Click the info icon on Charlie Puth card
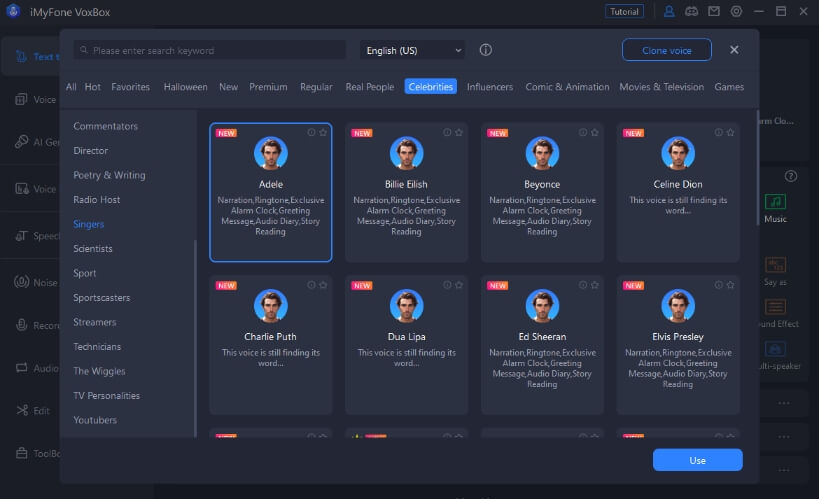The height and width of the screenshot is (499, 819). pos(311,285)
